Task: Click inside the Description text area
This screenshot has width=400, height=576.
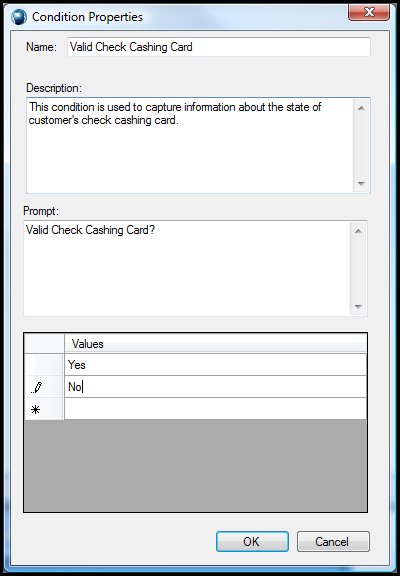Action: [x=190, y=145]
